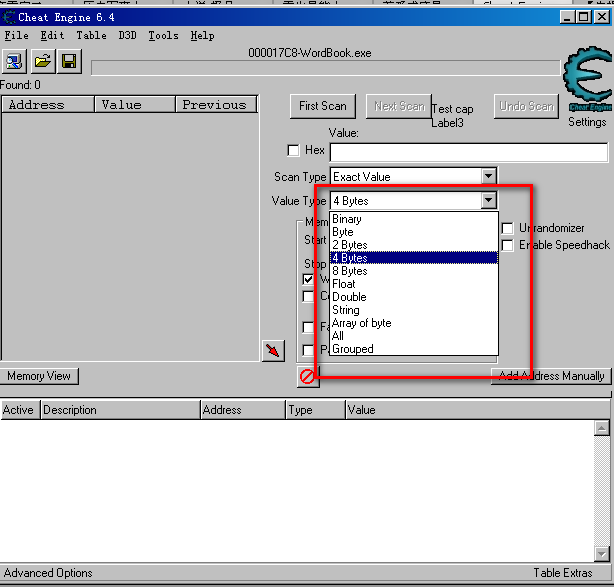Click into the Value input field
The width and height of the screenshot is (614, 587).
click(x=469, y=152)
